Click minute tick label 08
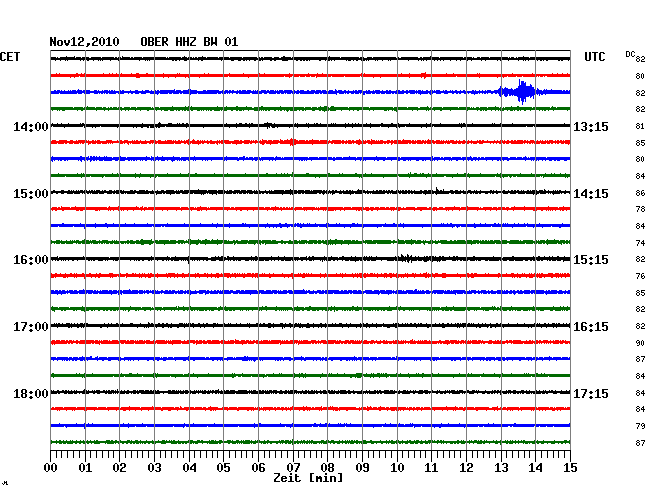The image size is (650, 494). click(x=327, y=467)
